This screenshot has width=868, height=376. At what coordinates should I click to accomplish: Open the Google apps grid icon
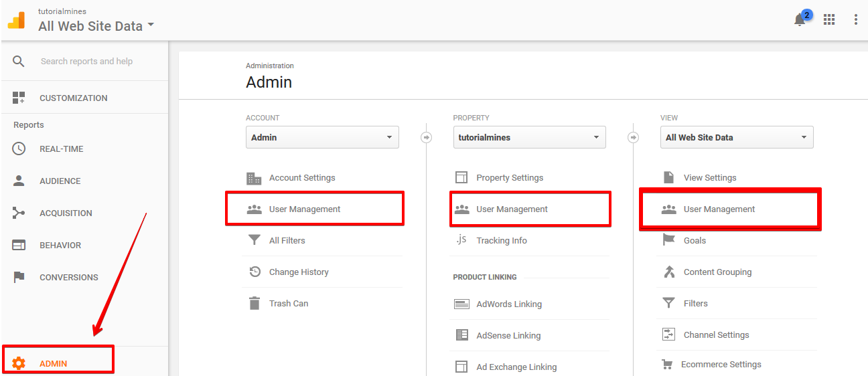tap(829, 19)
